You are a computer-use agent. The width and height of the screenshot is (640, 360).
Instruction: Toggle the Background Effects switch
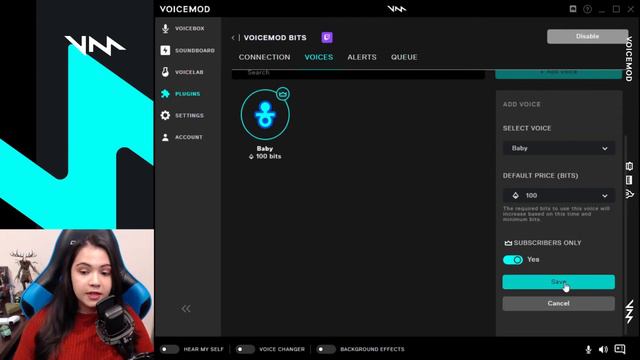(x=326, y=349)
